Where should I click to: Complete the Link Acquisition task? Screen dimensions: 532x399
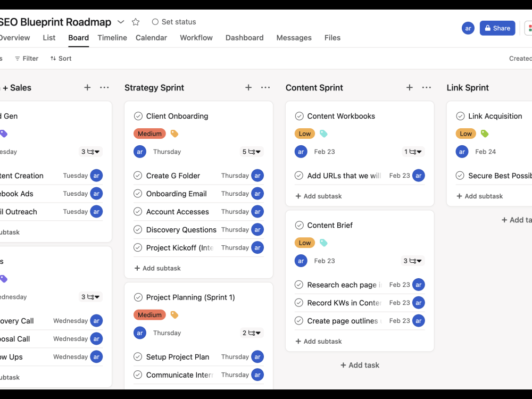pyautogui.click(x=461, y=116)
